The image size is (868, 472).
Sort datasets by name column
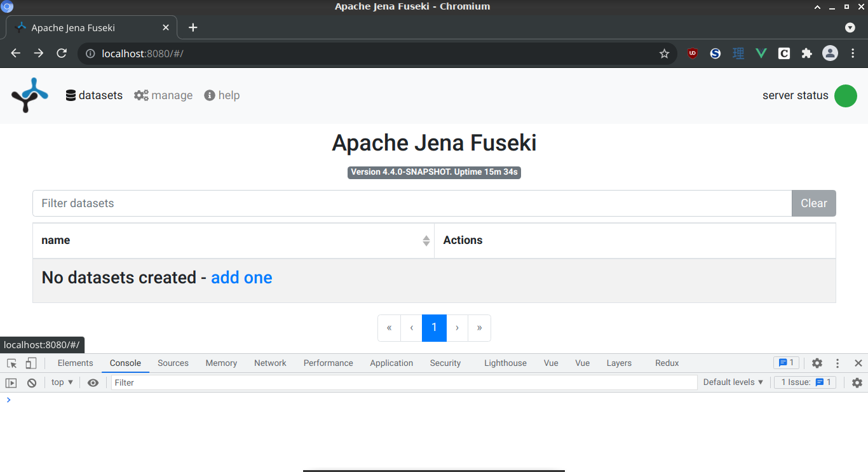click(x=233, y=240)
